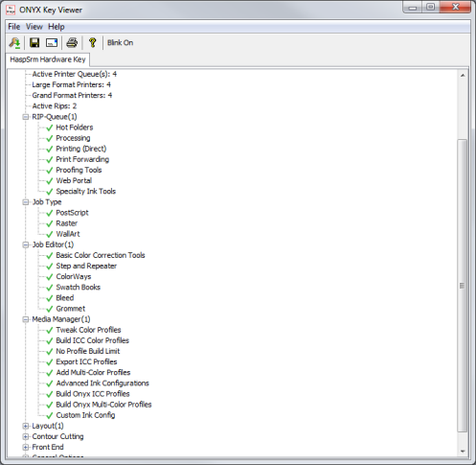Click the checkmark next to Grommet

tap(50, 309)
